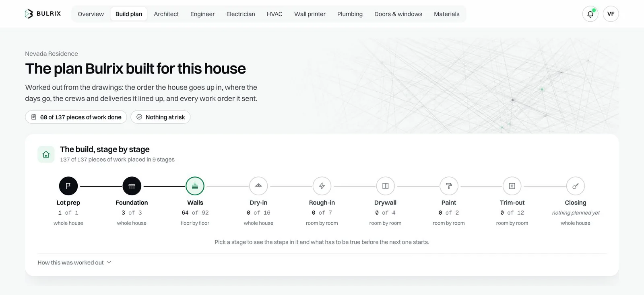
Task: Open the Trim-out stage icon
Action: tap(512, 186)
